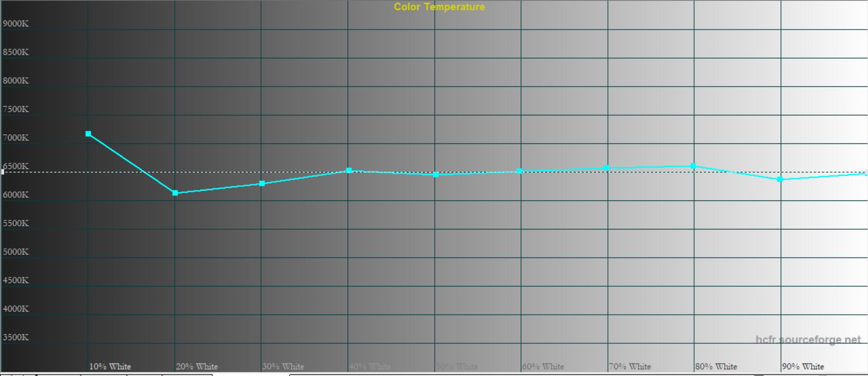Select the 40% White data marker

click(x=349, y=171)
